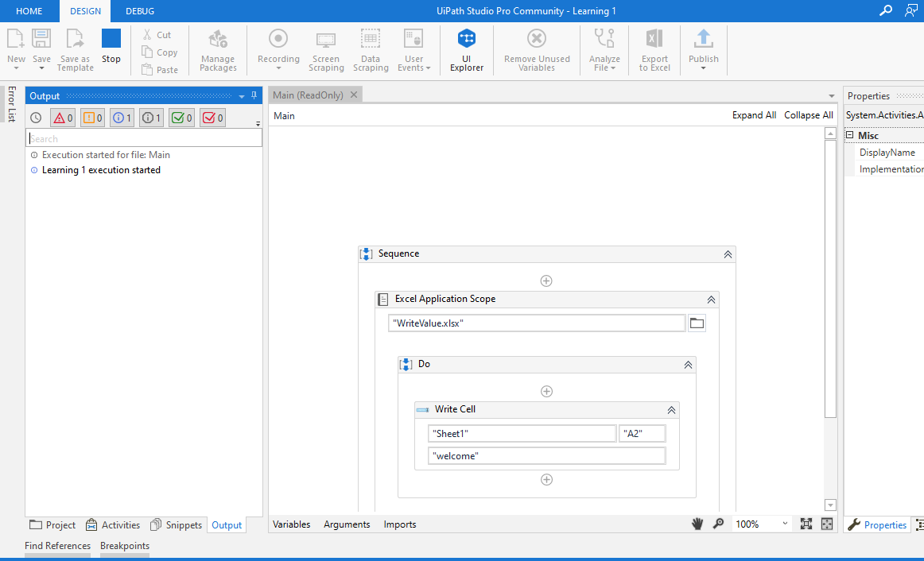Click the "Sheet1" sheet name field
This screenshot has width=924, height=561.
522,434
